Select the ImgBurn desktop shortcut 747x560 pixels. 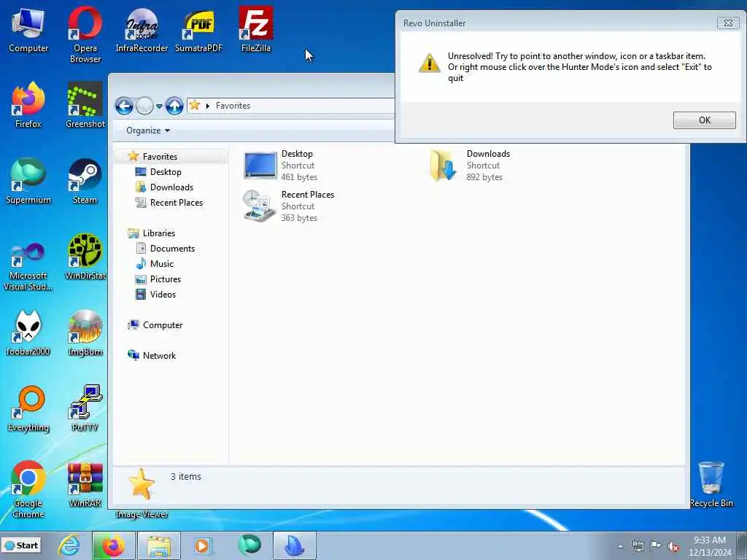pos(85,332)
